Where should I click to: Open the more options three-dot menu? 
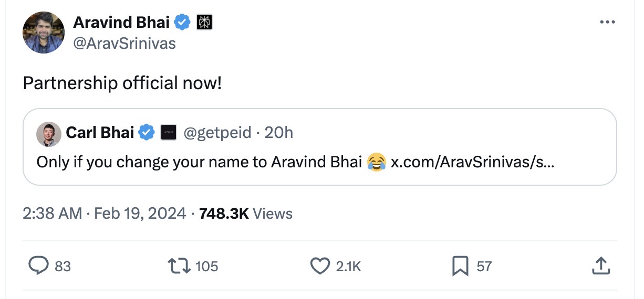point(607,22)
